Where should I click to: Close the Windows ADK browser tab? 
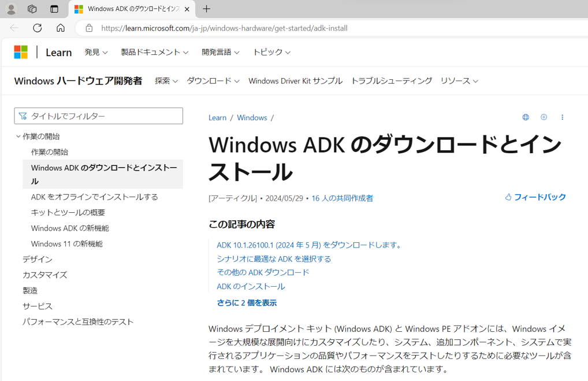187,9
